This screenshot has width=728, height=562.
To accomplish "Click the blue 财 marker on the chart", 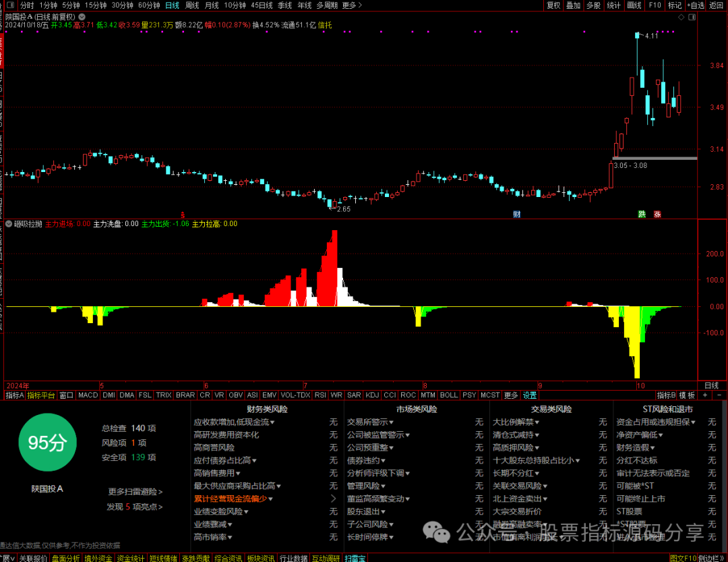I will click(517, 215).
